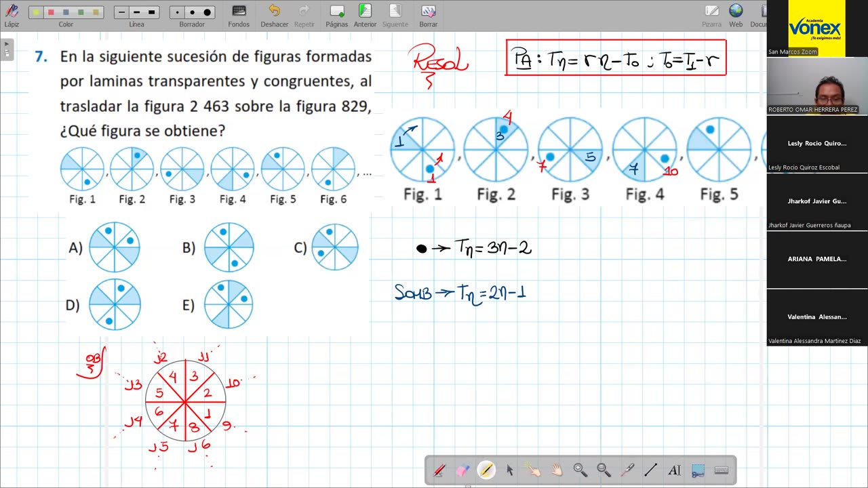The height and width of the screenshot is (488, 868).
Task: Select the laser pointer tool
Action: pyautogui.click(x=627, y=470)
